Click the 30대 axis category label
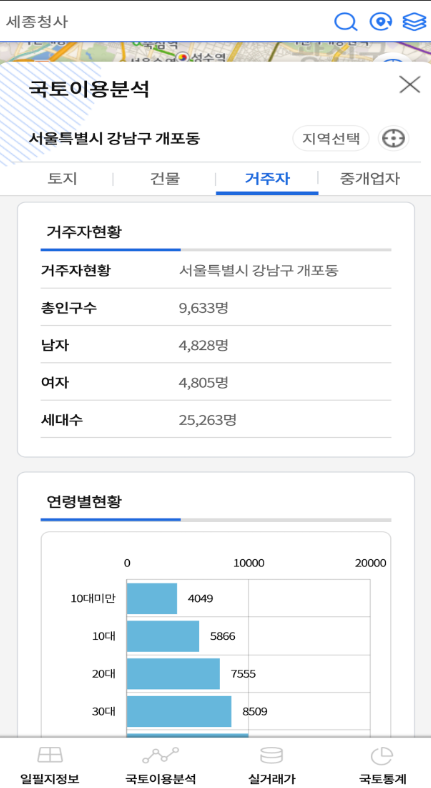The height and width of the screenshot is (788, 431). (103, 712)
